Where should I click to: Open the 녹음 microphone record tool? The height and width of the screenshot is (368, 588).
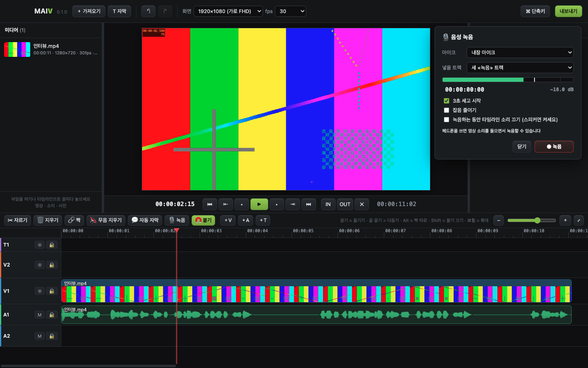pyautogui.click(x=177, y=220)
